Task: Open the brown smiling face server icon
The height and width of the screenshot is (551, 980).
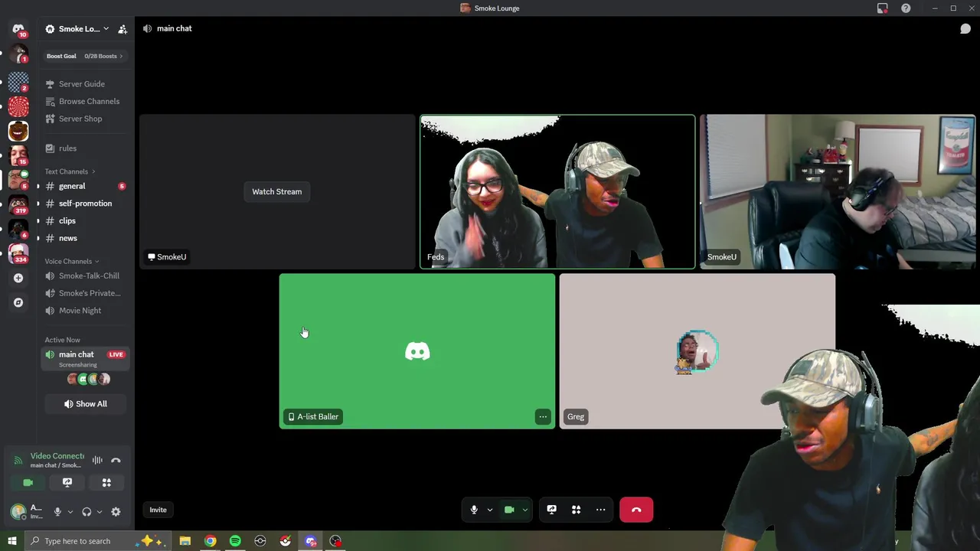Action: pyautogui.click(x=18, y=131)
